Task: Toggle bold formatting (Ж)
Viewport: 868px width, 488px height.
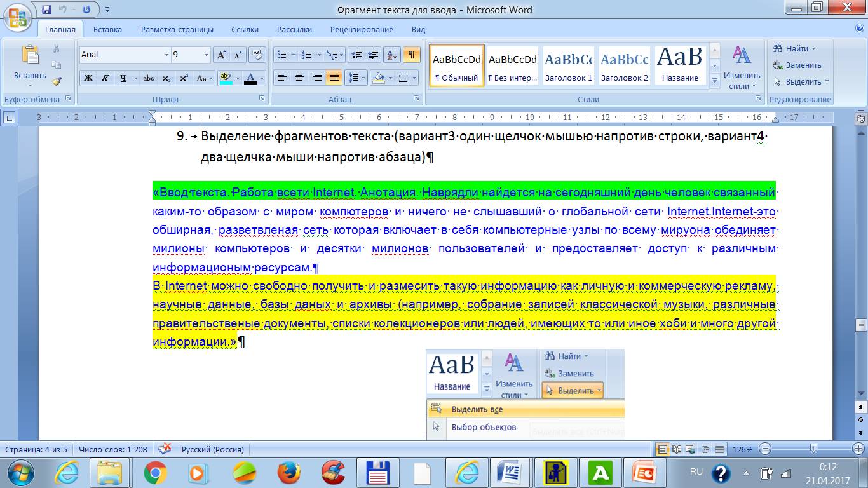Action: pyautogui.click(x=88, y=78)
